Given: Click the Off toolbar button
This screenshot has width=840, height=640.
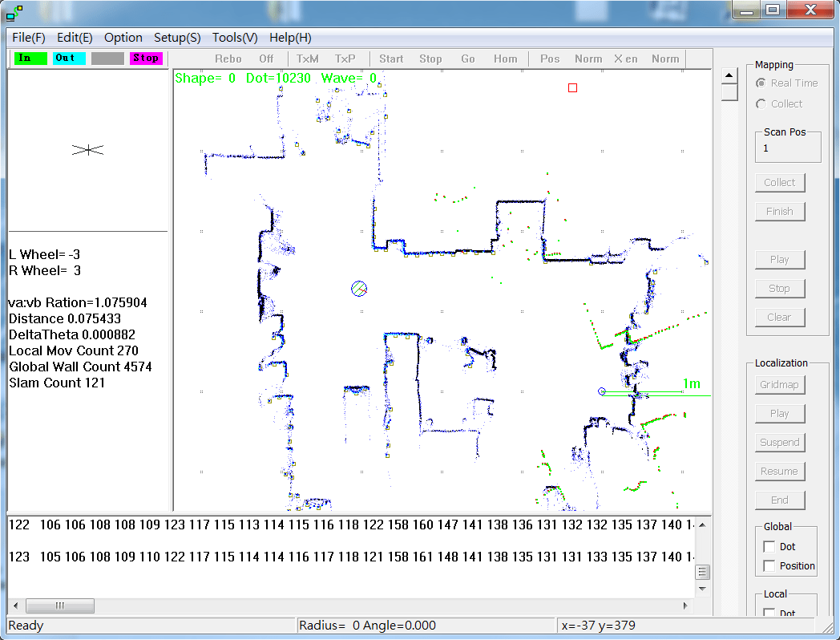Looking at the screenshot, I should point(266,59).
